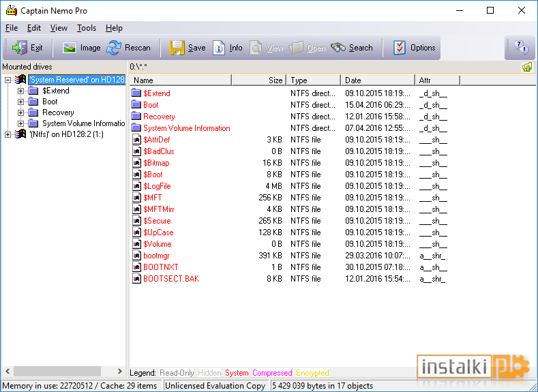
Task: Click the System Volume Information folder icon in list
Action: coord(136,128)
